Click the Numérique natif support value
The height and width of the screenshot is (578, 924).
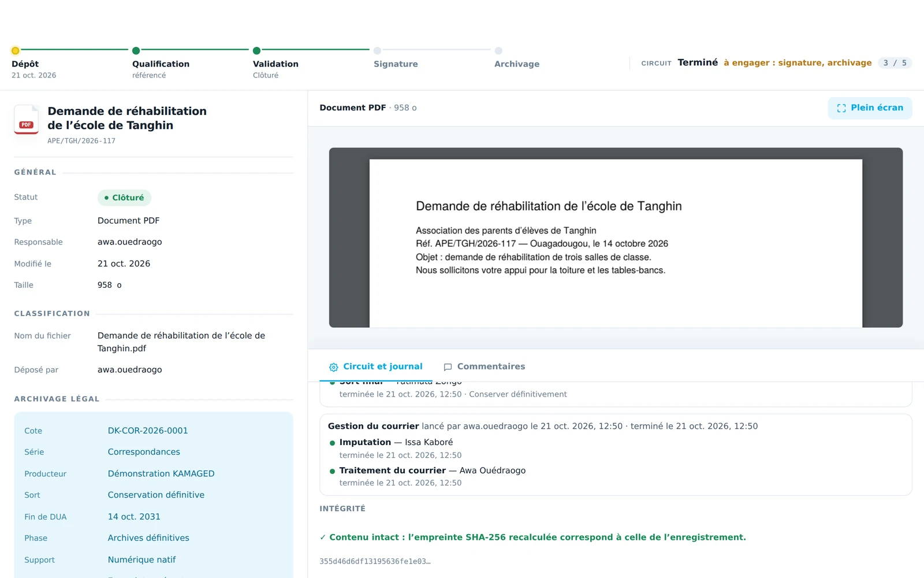(x=141, y=560)
